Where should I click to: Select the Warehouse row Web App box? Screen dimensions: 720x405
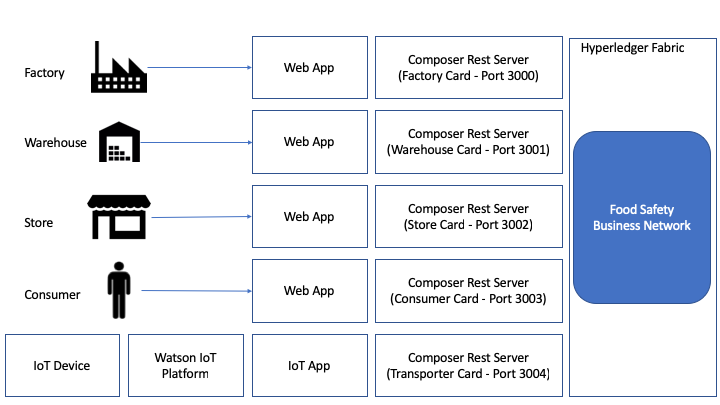(310, 142)
